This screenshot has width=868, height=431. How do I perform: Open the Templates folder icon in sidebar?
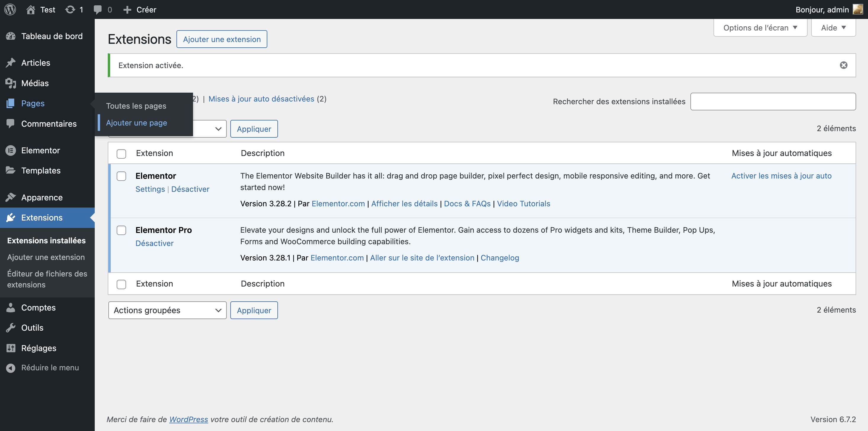click(x=11, y=171)
